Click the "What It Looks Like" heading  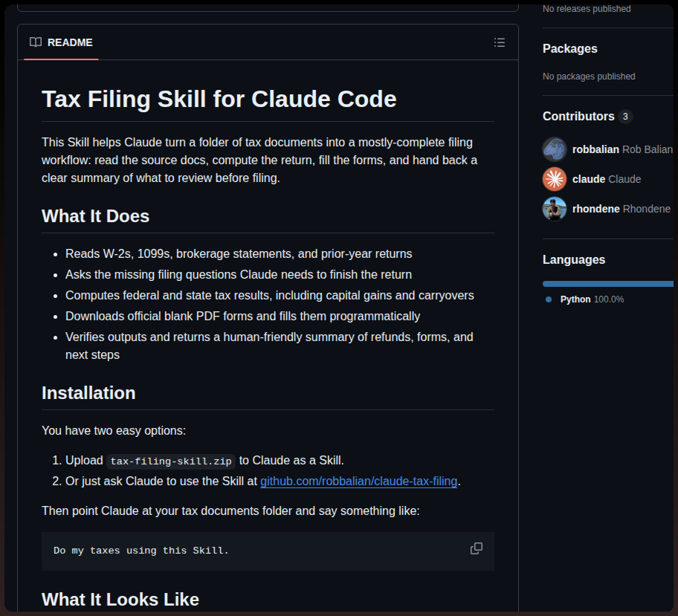[x=120, y=600]
